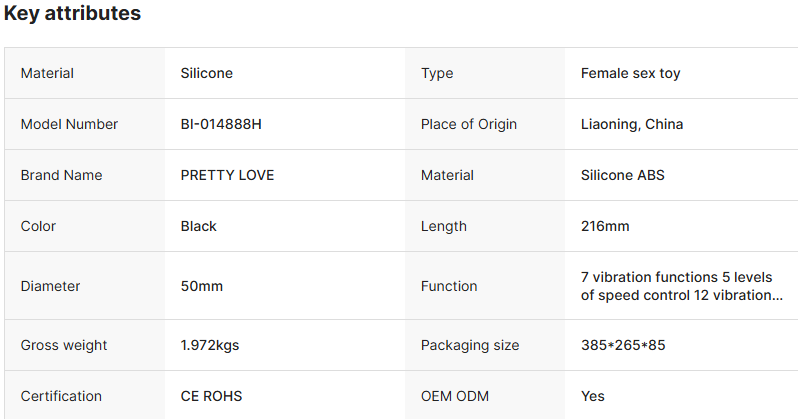Click the Brand Name label
The height and width of the screenshot is (419, 798).
(x=62, y=175)
